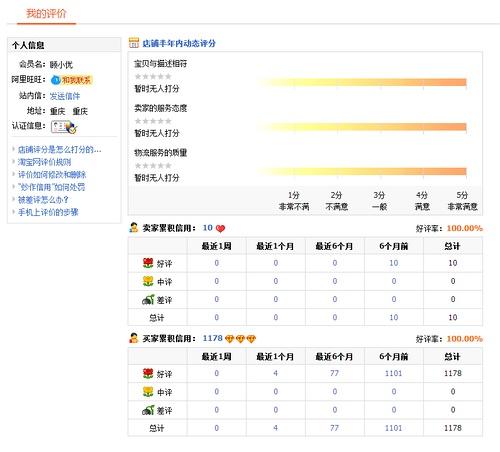Click the 认证信息 certification badge icon

point(64,127)
